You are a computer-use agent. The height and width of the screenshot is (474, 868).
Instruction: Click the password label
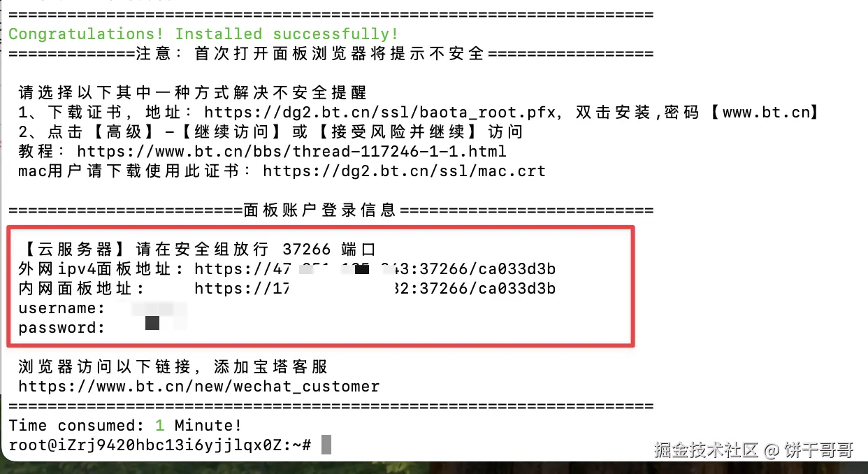(62, 328)
